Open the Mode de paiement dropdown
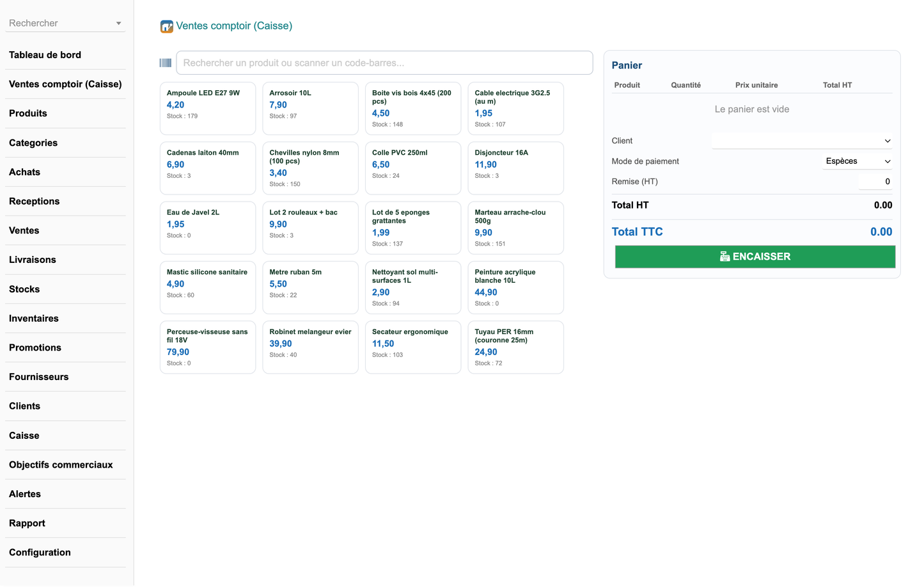Image resolution: width=924 pixels, height=588 pixels. pos(857,161)
